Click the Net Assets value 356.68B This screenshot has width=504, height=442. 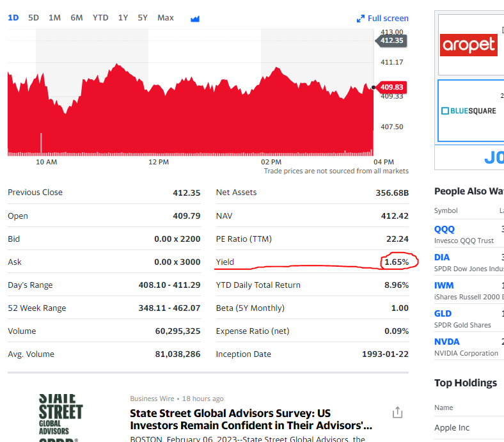click(x=392, y=193)
